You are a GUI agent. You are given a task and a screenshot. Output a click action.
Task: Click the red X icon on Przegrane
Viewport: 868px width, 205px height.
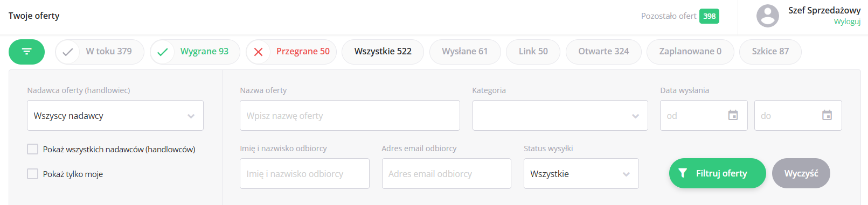pyautogui.click(x=258, y=52)
